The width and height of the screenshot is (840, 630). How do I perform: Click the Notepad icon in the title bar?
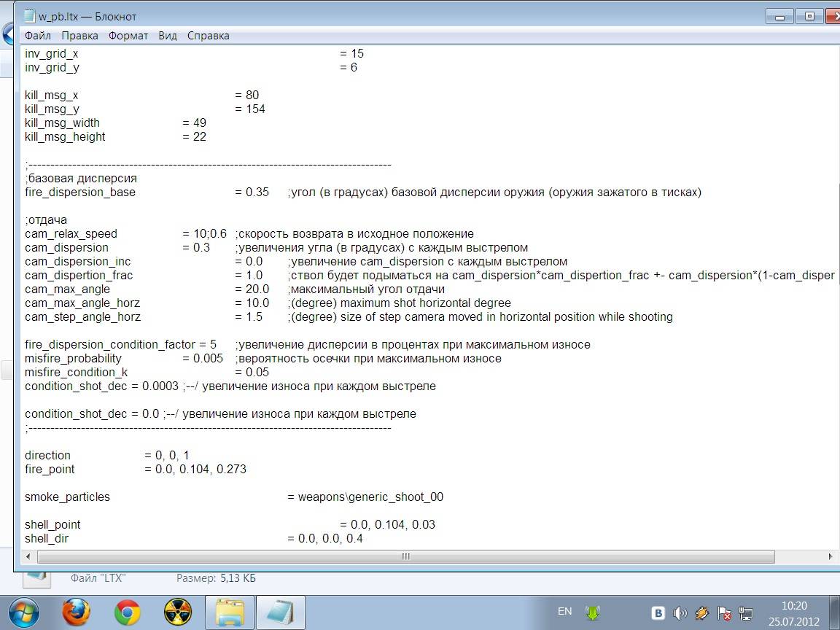28,16
